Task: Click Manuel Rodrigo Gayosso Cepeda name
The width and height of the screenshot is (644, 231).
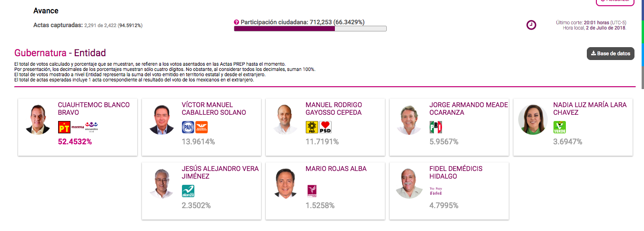Action: (x=333, y=109)
